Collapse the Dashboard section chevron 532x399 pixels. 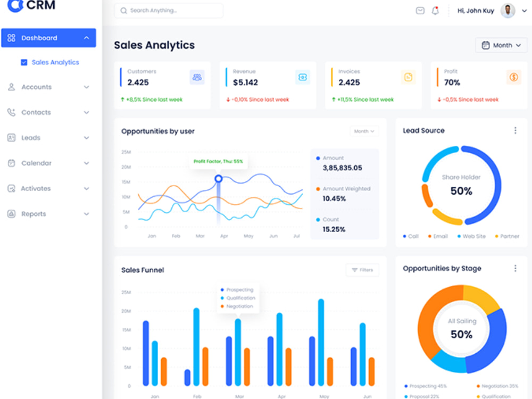click(x=87, y=38)
